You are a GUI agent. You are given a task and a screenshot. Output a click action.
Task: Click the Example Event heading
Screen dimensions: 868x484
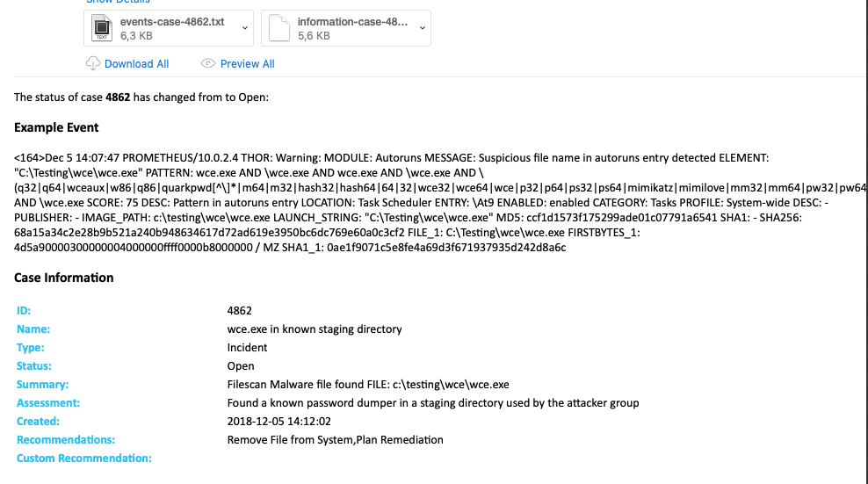pyautogui.click(x=56, y=127)
